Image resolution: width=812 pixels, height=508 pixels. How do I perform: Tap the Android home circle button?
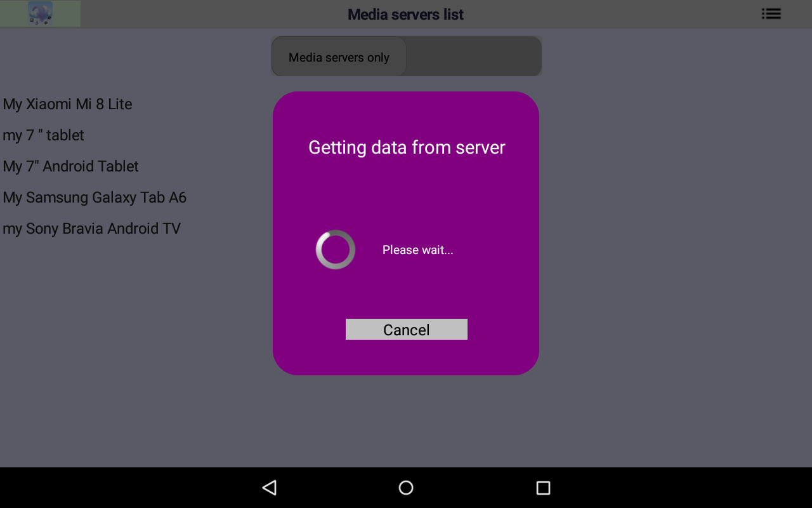(x=406, y=488)
